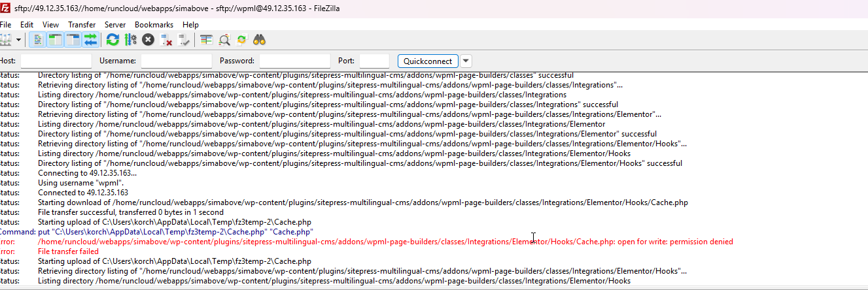Focus the Password input field
868x290 pixels.
[294, 61]
